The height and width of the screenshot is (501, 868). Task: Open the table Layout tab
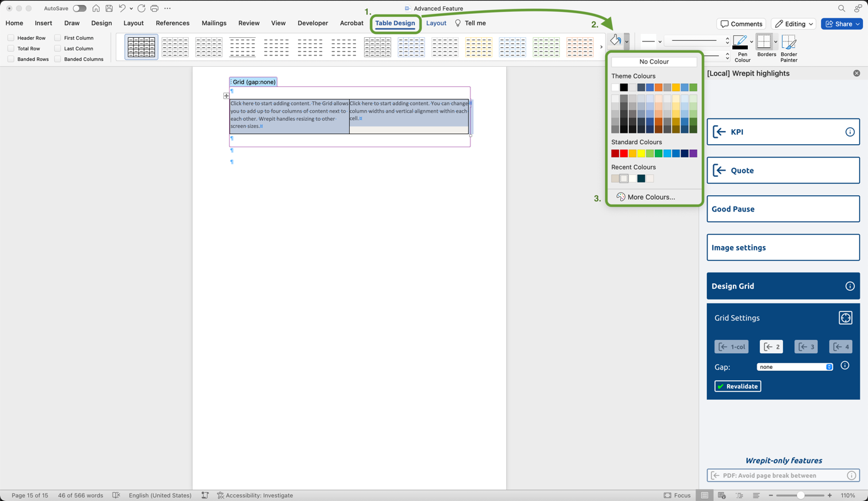[x=436, y=23]
